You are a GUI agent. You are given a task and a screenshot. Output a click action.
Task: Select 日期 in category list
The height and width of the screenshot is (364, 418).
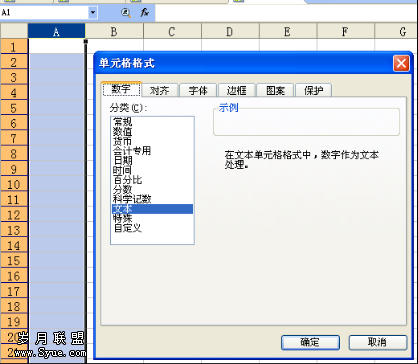pyautogui.click(x=152, y=160)
